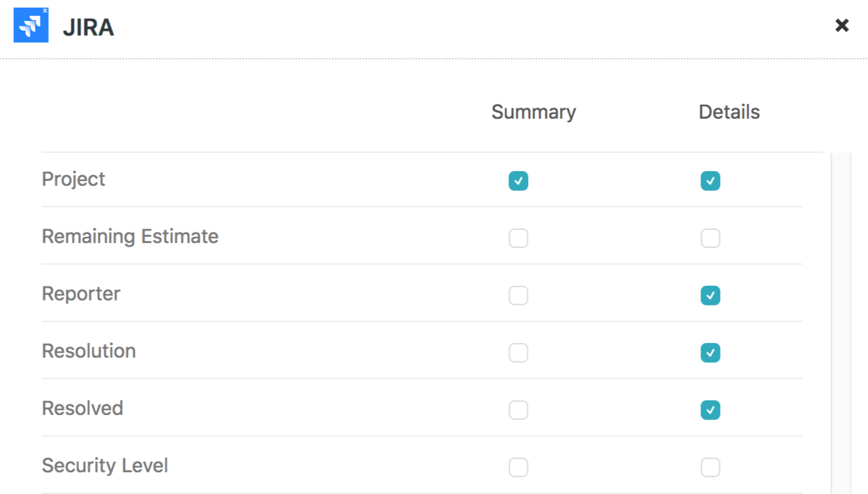Click the Summary column header
This screenshot has height=494, width=868.
tap(534, 112)
